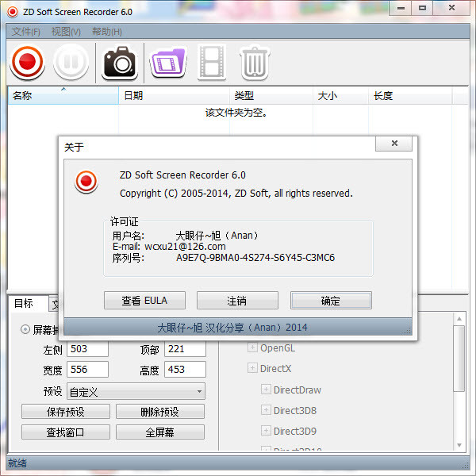
Task: Click the 查看 EULA button
Action: (x=144, y=301)
